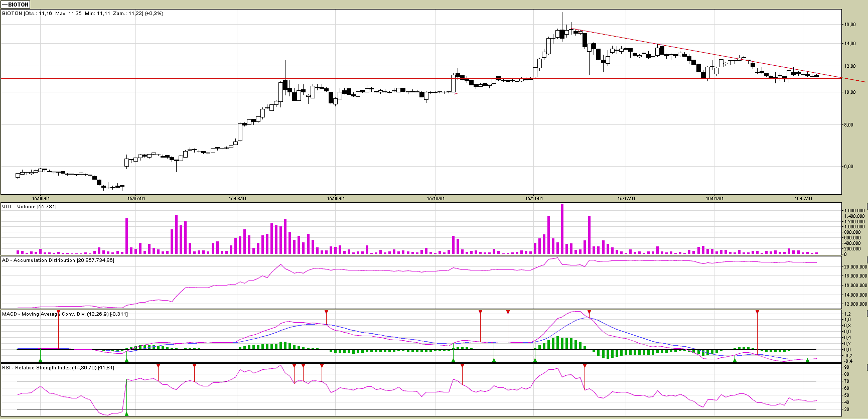Image resolution: width=868 pixels, height=419 pixels.
Task: Click the latest red sell marker in RSI panel
Action: (x=585, y=366)
